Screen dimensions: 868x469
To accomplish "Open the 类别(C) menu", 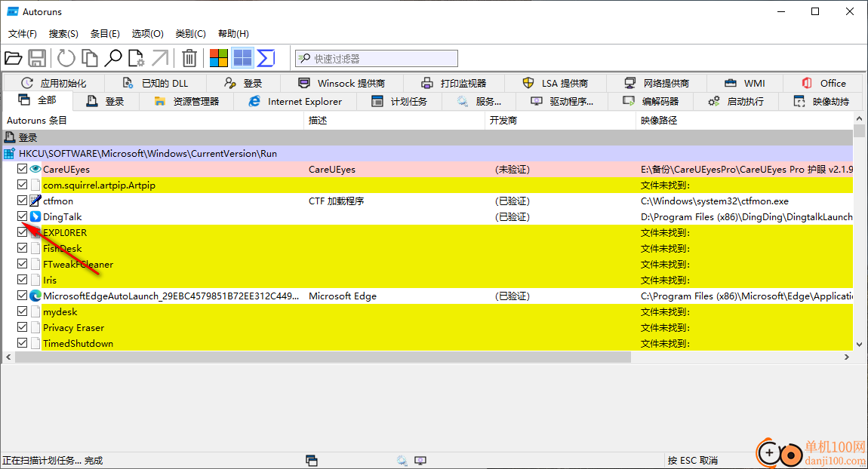I will [190, 34].
